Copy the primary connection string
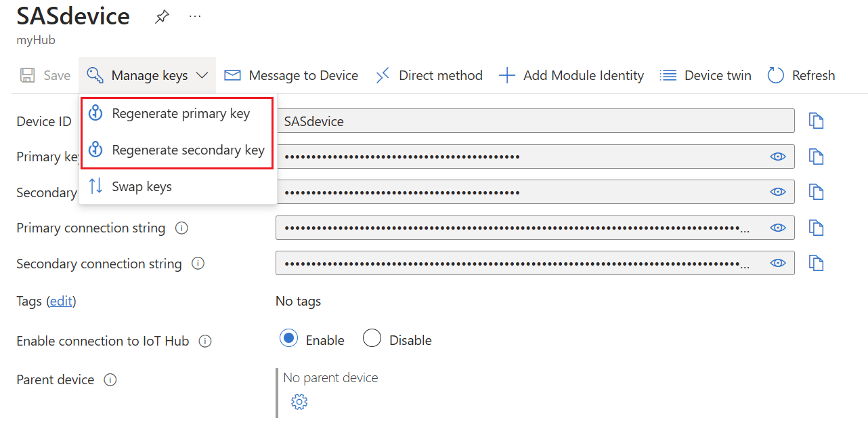Screen dimensions: 868x433 click(817, 228)
